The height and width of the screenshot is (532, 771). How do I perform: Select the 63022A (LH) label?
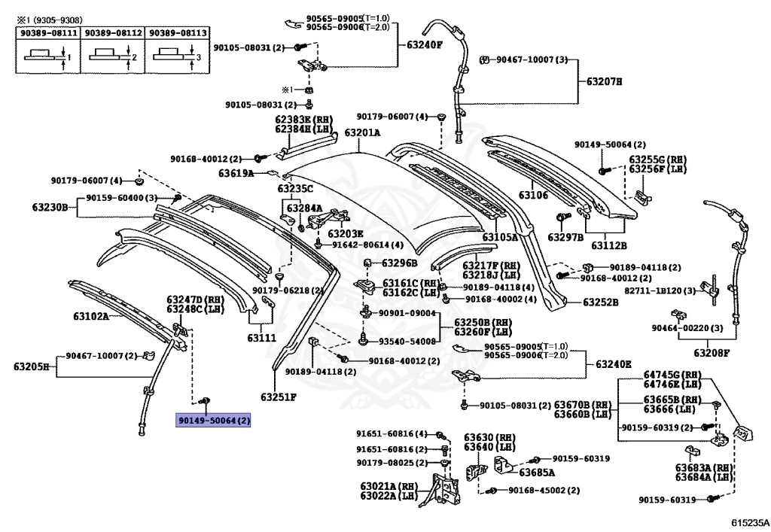click(x=389, y=496)
